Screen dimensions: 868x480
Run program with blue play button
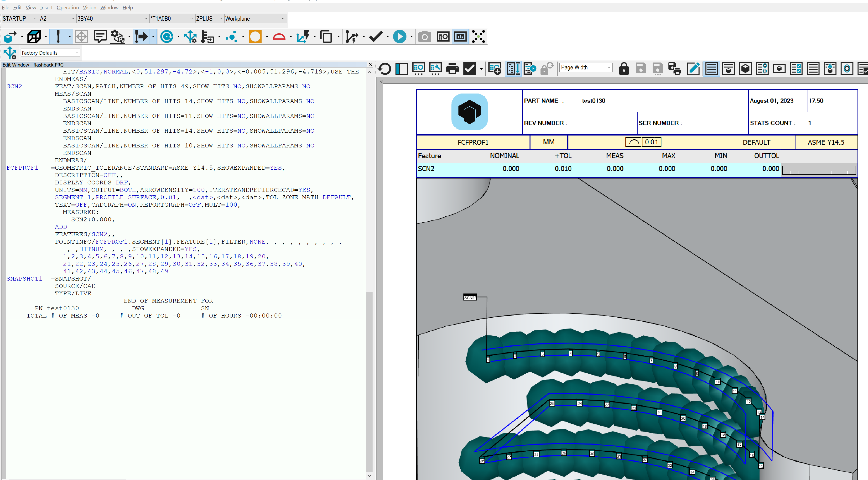(400, 37)
